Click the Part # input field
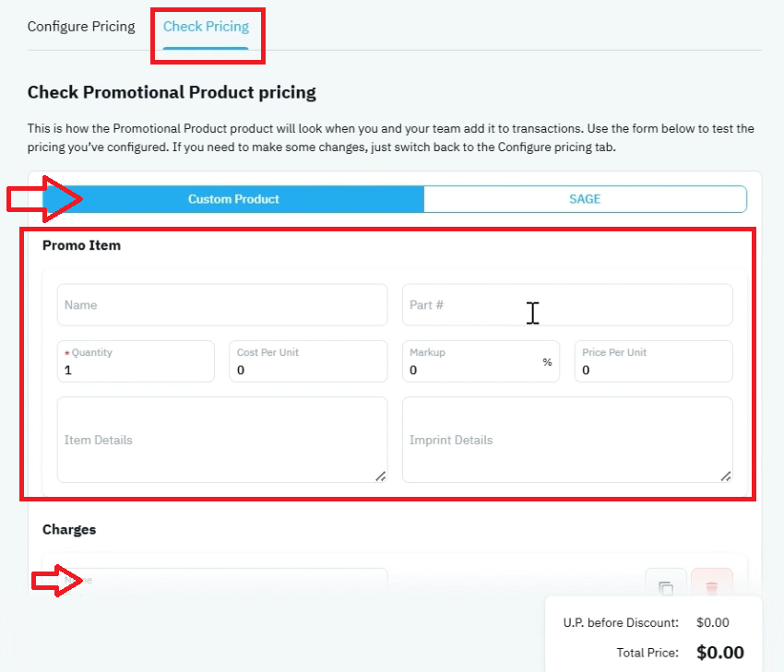784x672 pixels. [567, 305]
